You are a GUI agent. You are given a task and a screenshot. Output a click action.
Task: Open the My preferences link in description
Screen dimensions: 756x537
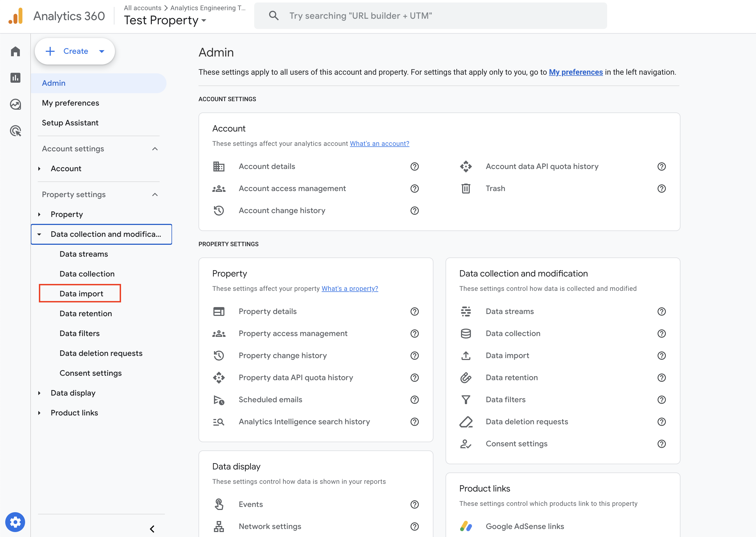[x=575, y=72]
